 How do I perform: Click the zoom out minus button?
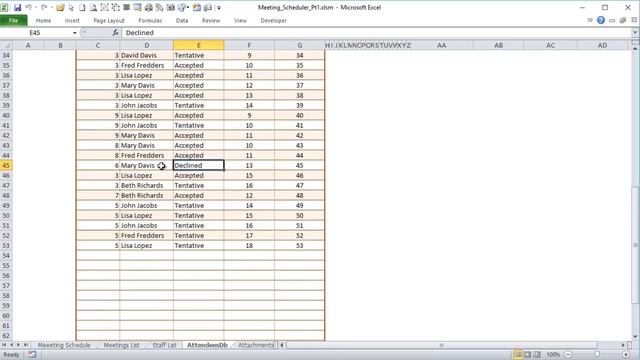[x=568, y=355]
